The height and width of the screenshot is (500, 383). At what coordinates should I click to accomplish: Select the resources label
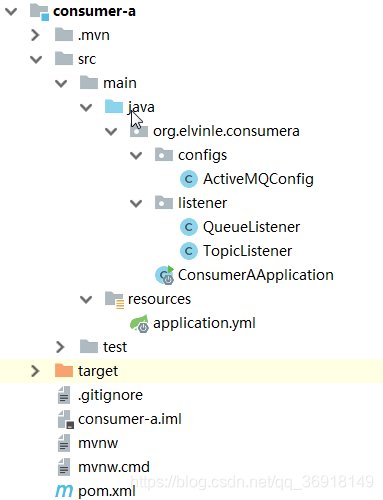tap(160, 299)
